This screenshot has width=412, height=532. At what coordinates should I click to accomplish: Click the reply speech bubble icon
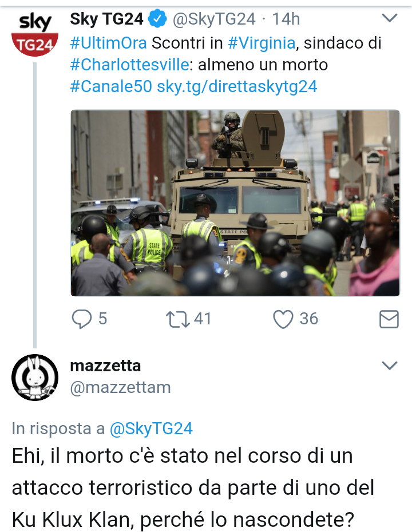(x=81, y=319)
